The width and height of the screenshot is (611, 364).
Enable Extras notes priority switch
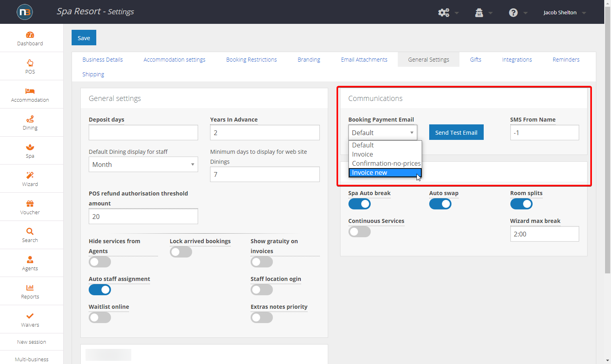pos(262,318)
